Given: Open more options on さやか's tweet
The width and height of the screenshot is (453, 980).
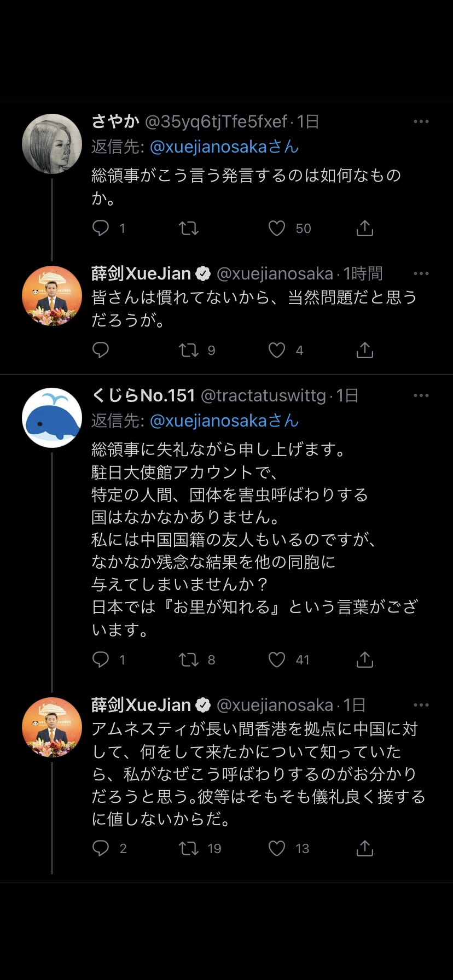Looking at the screenshot, I should coord(421,121).
